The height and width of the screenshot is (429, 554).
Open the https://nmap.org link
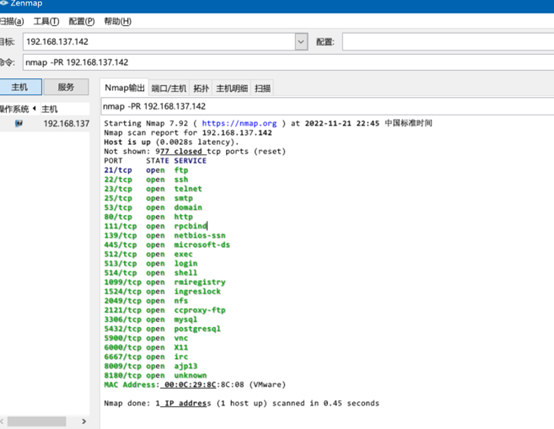click(x=239, y=123)
